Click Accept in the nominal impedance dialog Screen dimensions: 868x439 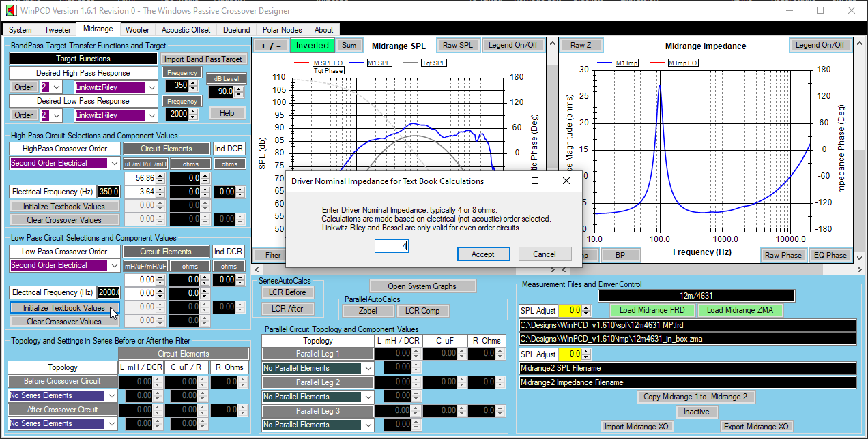[483, 254]
